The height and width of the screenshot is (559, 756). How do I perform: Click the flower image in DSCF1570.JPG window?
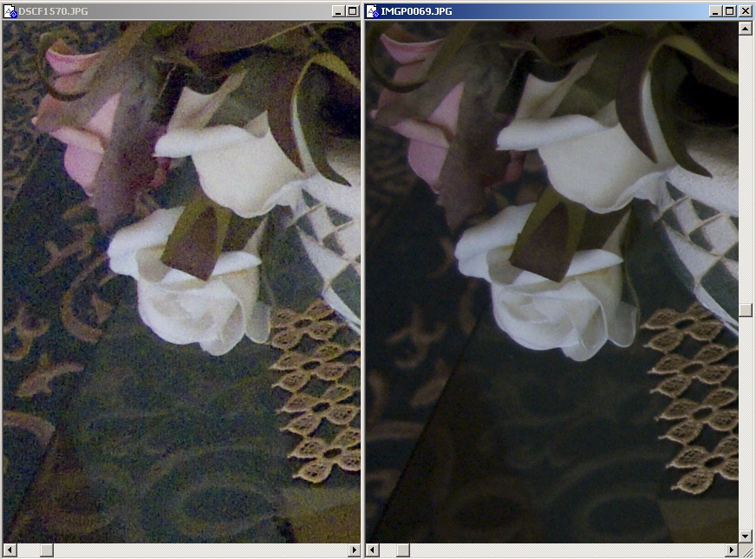tap(182, 282)
